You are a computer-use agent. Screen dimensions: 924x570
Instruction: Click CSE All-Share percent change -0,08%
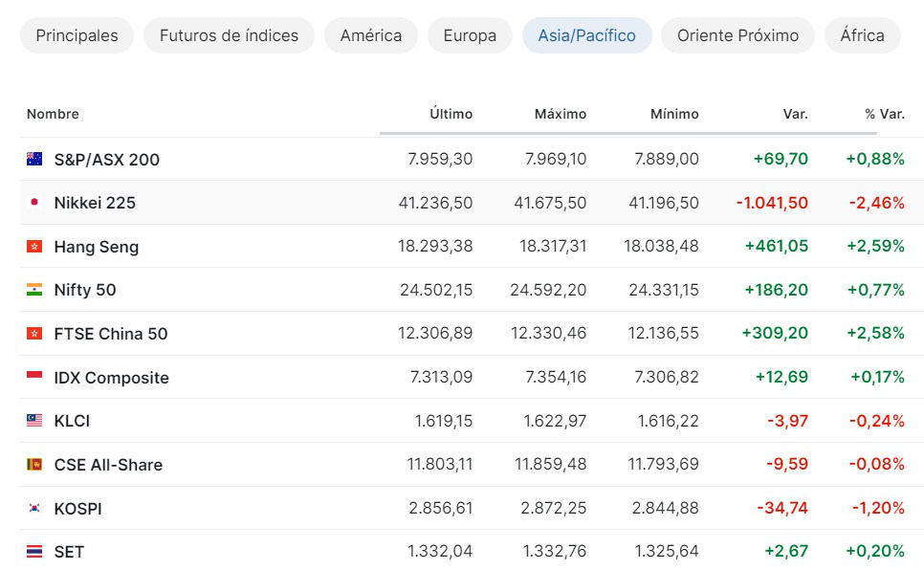pos(877,464)
